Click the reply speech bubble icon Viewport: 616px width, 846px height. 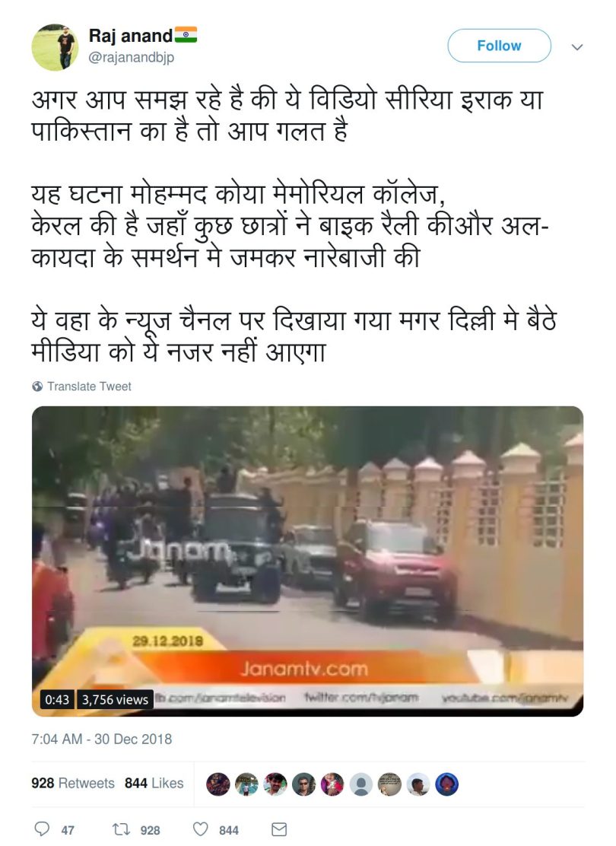coord(42,829)
